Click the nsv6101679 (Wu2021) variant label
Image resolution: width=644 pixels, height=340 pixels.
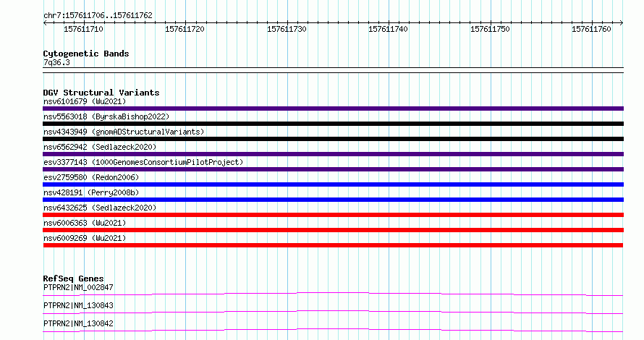click(85, 101)
